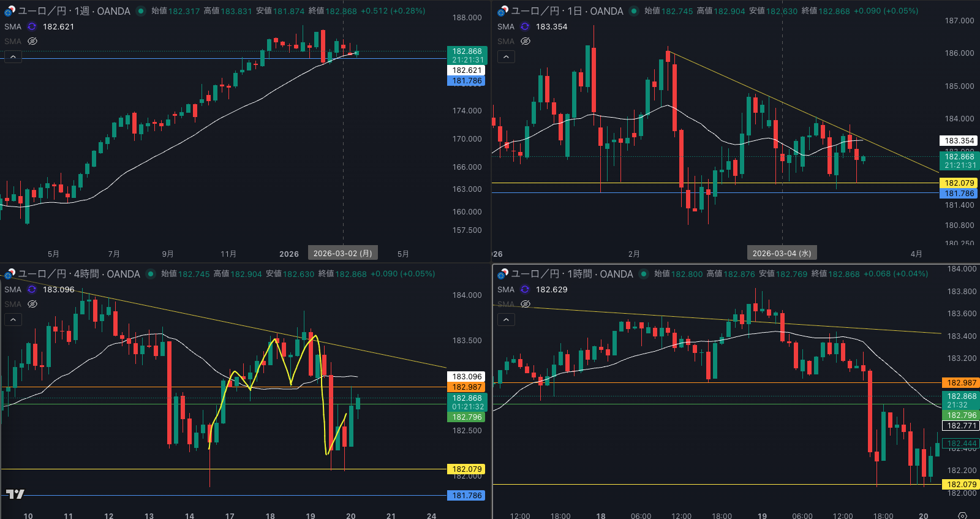The width and height of the screenshot is (980, 519).
Task: Toggle hidden SMA visibility on 4-hour chart
Action: 32,304
